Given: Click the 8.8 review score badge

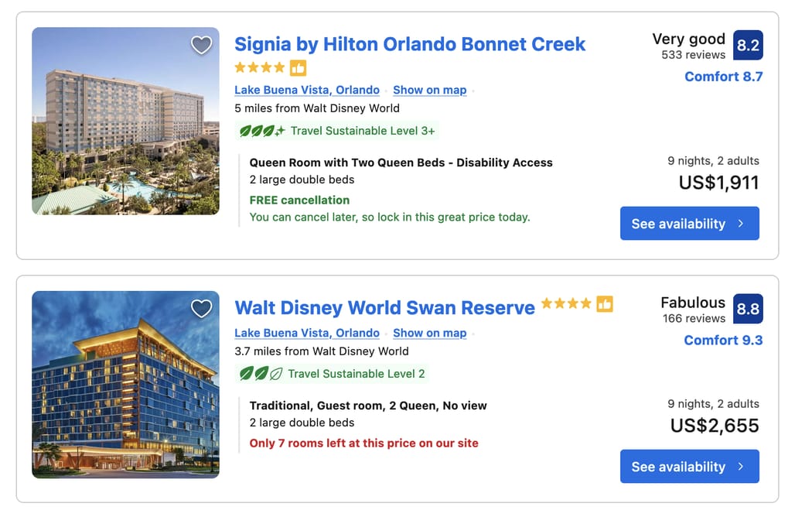Looking at the screenshot, I should coord(748,309).
